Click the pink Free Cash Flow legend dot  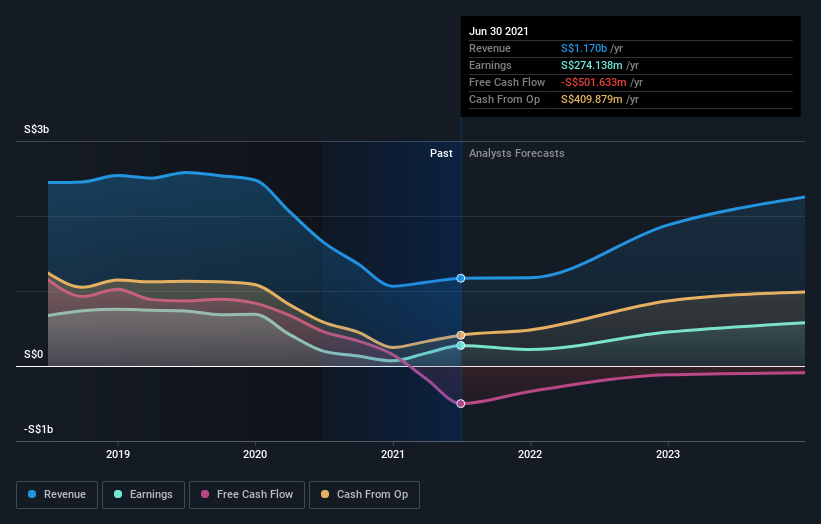[205, 494]
